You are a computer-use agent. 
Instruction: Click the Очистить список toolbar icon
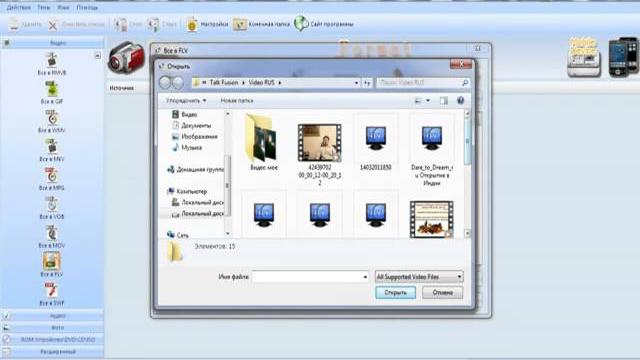tap(53, 25)
